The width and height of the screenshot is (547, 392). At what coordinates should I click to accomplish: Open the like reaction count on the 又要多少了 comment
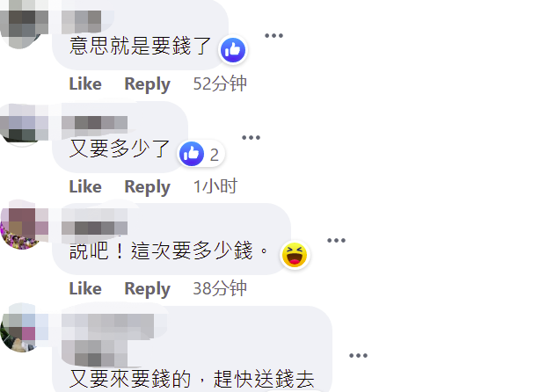(x=201, y=154)
